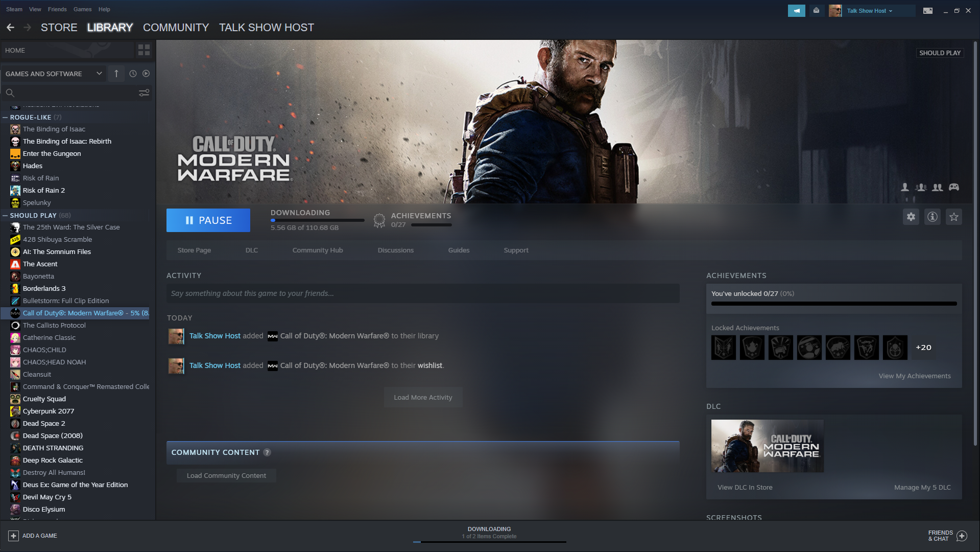Open Talk Show Host account dropdown
980x552 pixels.
(870, 11)
